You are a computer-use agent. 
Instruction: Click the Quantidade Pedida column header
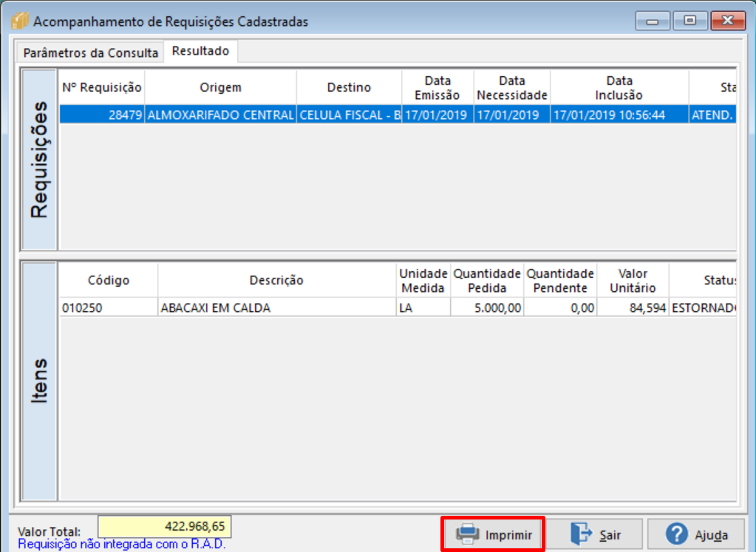tap(487, 281)
